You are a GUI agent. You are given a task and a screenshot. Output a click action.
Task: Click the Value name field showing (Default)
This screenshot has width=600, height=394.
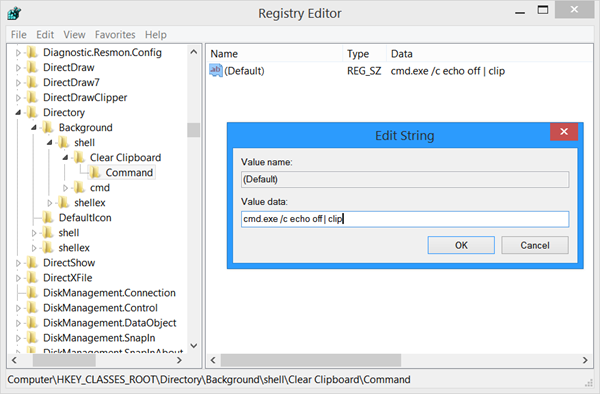[405, 179]
